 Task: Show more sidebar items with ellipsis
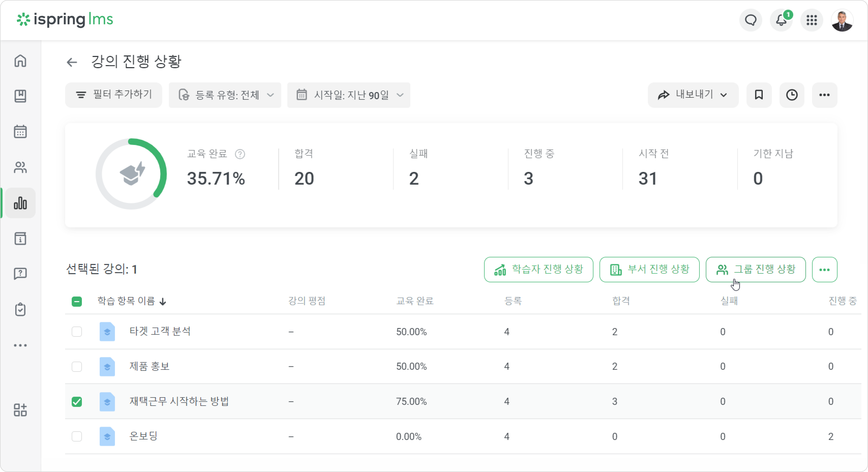point(20,345)
